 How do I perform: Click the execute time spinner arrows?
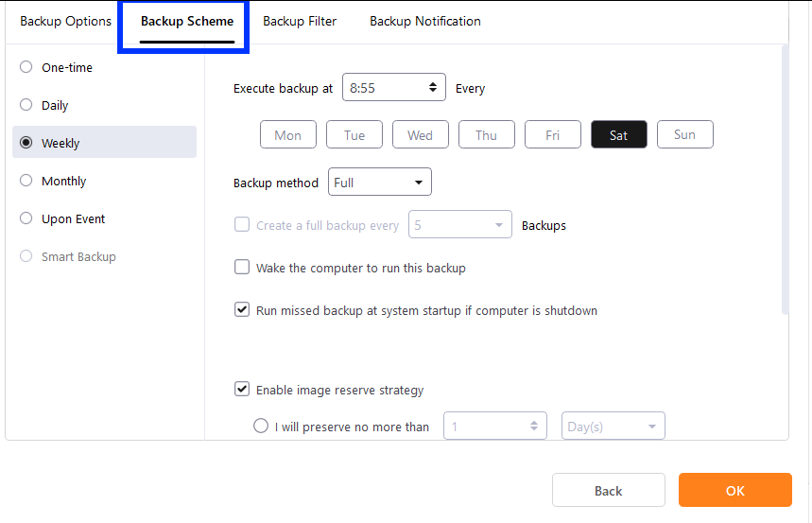pos(432,88)
